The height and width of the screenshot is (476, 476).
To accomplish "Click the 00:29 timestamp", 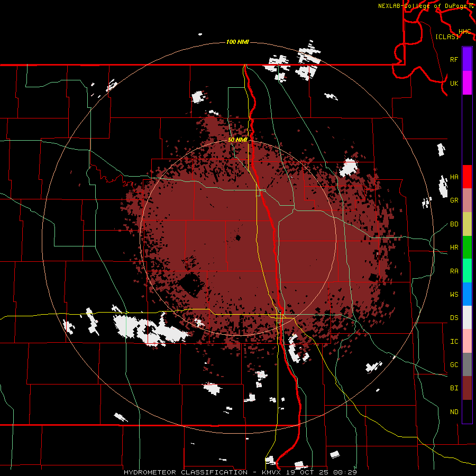I will click(345, 472).
